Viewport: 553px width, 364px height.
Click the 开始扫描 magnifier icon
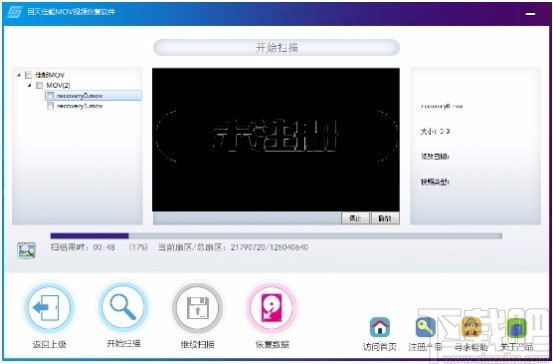pyautogui.click(x=123, y=308)
